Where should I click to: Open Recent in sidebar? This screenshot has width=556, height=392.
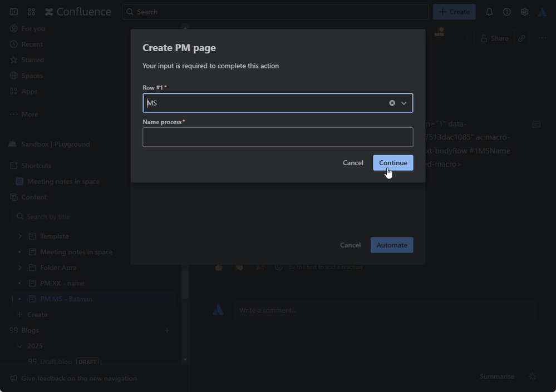pos(32,44)
